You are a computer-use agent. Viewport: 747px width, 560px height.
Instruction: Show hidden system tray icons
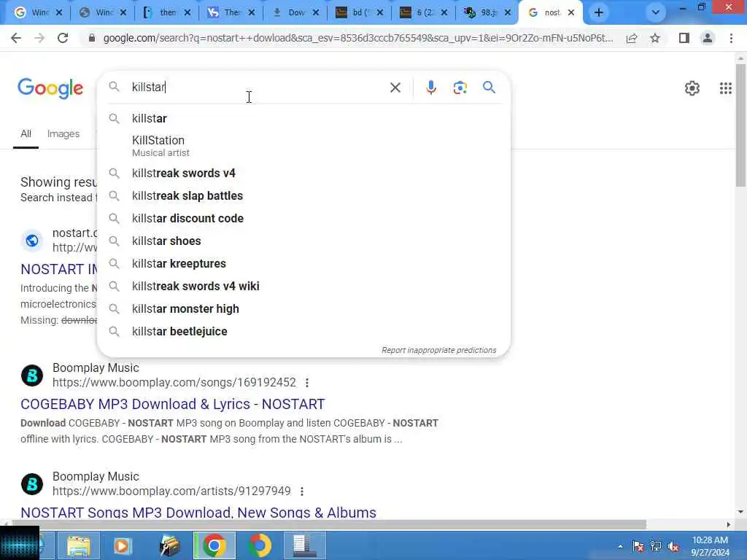(x=620, y=546)
